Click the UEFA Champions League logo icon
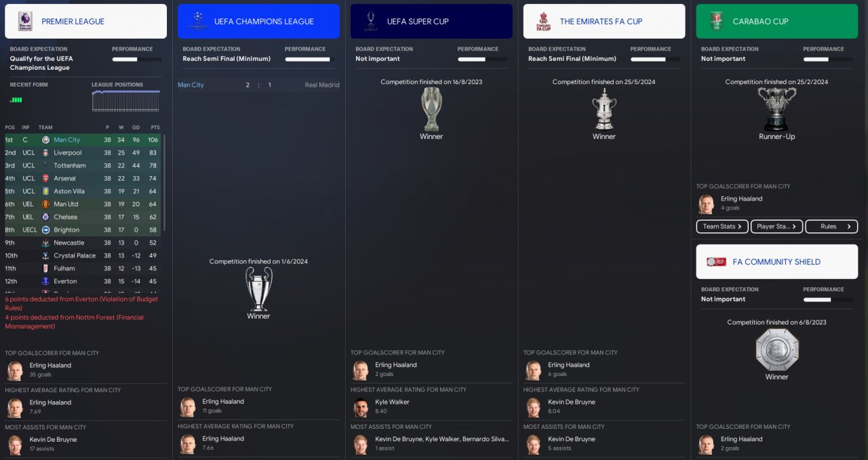 (197, 21)
